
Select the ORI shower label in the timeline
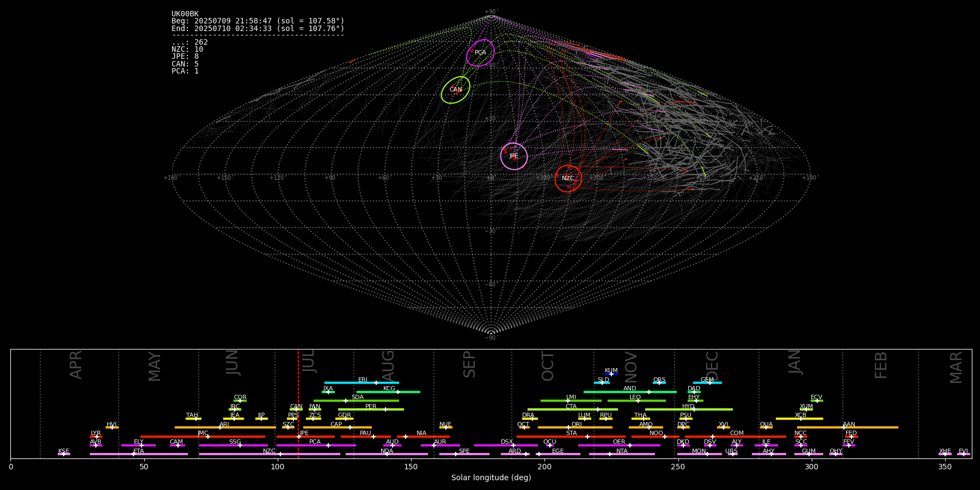tap(577, 425)
